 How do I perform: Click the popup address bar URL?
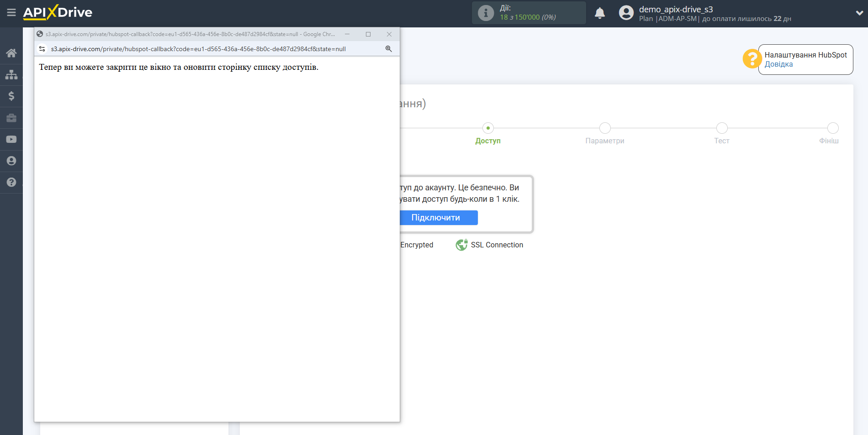click(198, 49)
